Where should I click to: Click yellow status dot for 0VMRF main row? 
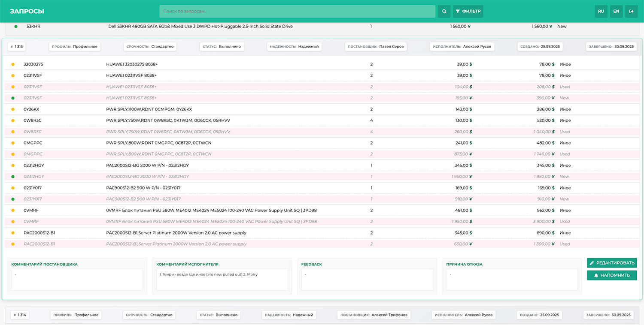tap(13, 211)
